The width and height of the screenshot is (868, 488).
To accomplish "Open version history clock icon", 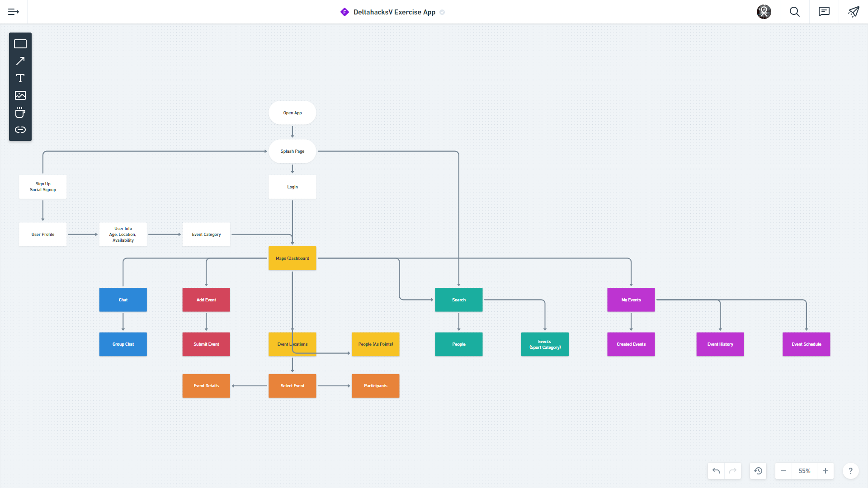I will [758, 471].
